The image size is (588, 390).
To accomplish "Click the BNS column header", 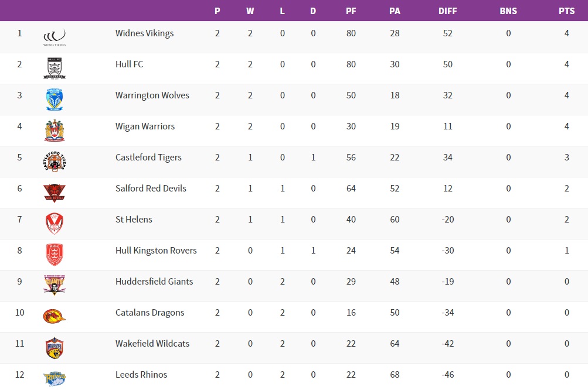I will coord(508,11).
